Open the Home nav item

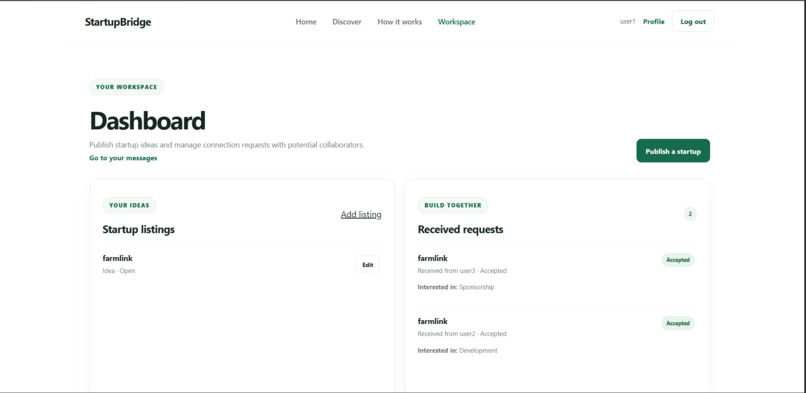click(x=306, y=22)
